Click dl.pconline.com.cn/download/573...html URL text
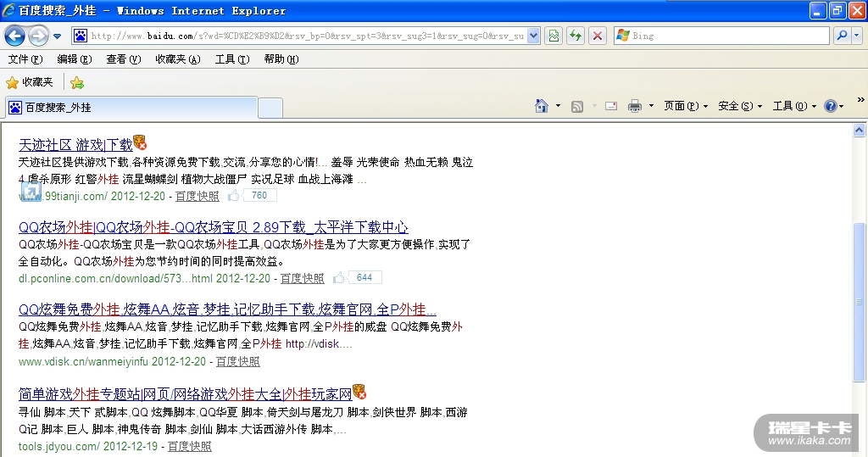 click(115, 279)
